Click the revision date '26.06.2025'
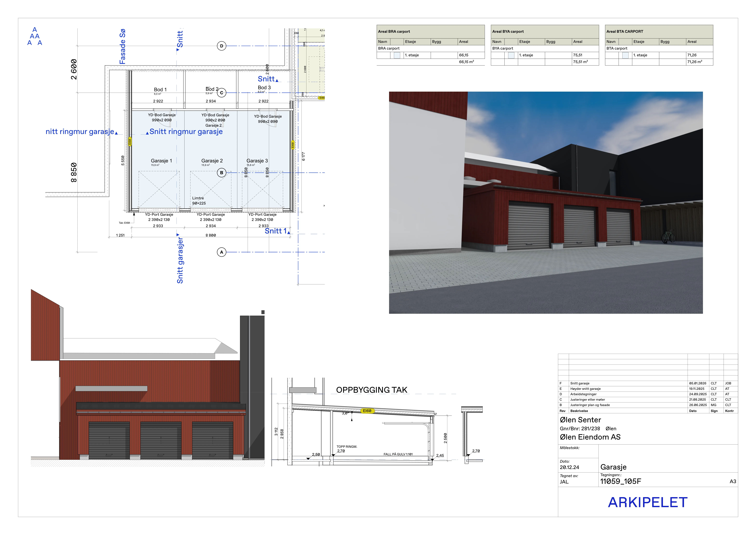This screenshot has height=535, width=756. 698,405
